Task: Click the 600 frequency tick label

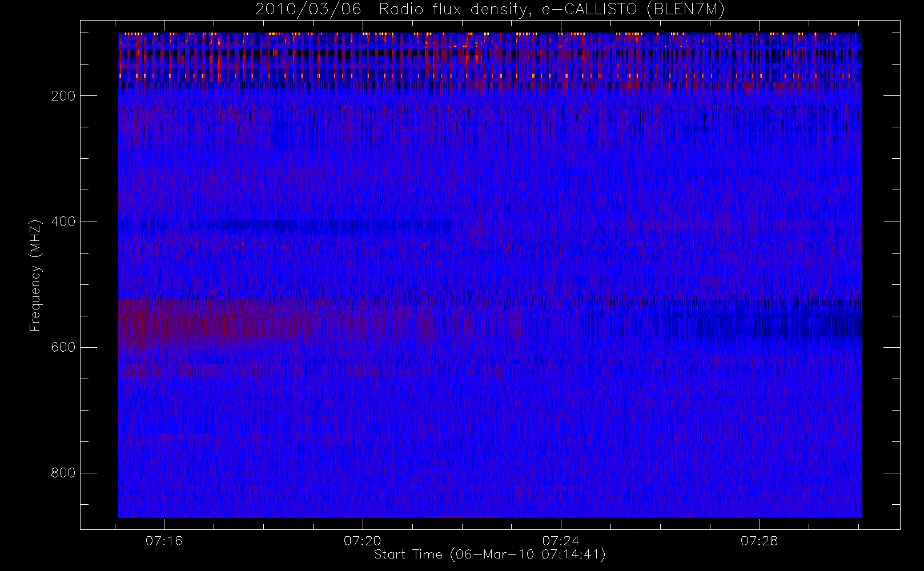Action: (63, 347)
